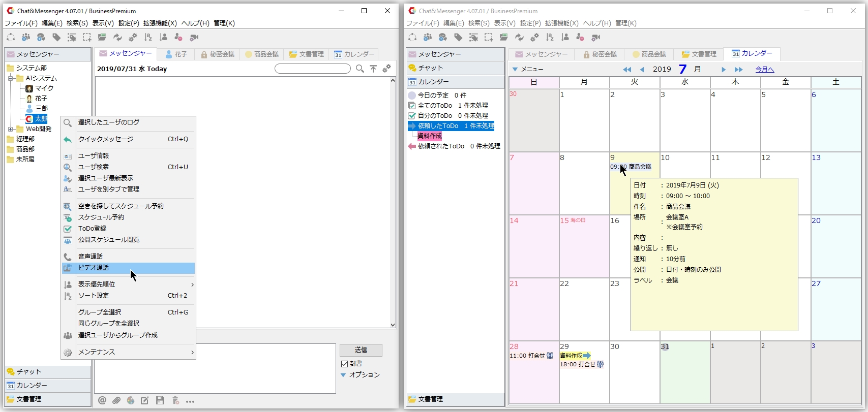This screenshot has width=868, height=412.
Task: Choose クイックメッセージ from context menu
Action: coord(129,139)
